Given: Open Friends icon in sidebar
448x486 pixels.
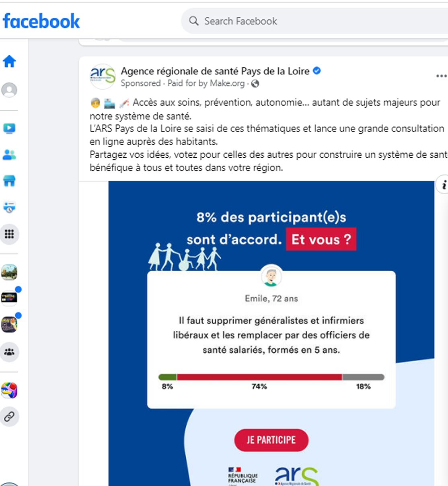Looking at the screenshot, I should pyautogui.click(x=9, y=154).
